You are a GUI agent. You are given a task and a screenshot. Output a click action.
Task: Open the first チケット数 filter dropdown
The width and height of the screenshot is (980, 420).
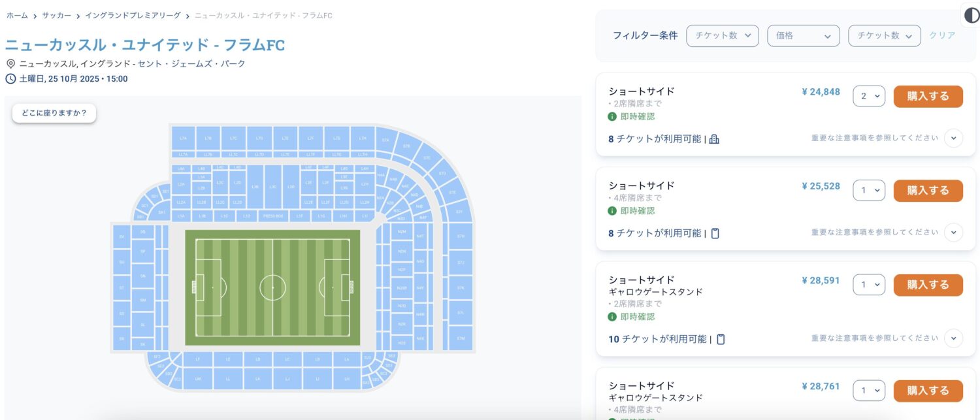pyautogui.click(x=723, y=36)
